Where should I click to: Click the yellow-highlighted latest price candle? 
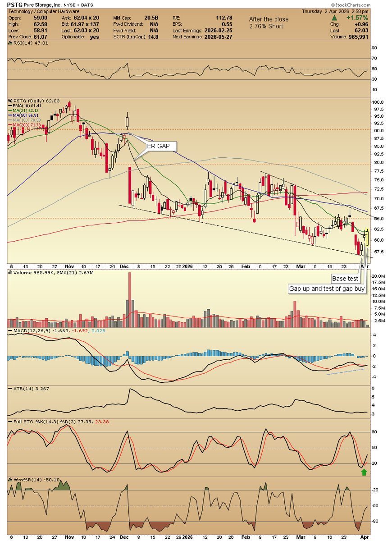tap(368, 237)
